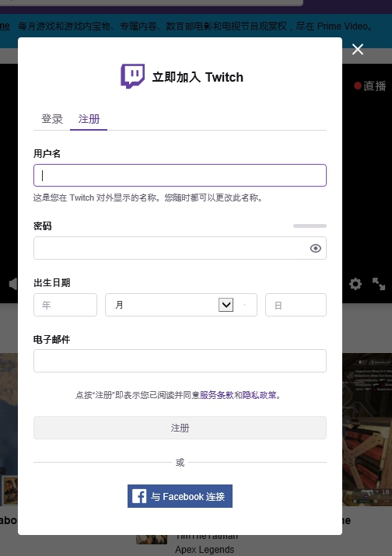
Task: Click the 密码 password field
Action: click(180, 248)
